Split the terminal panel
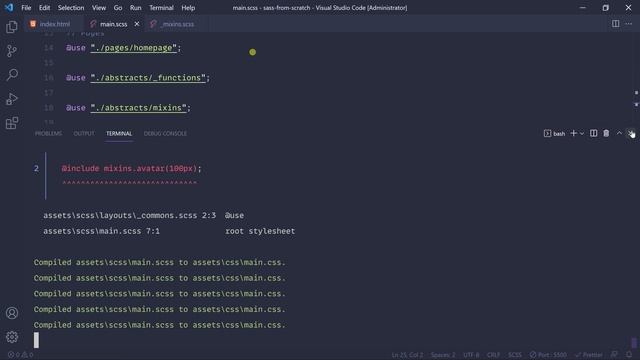 [593, 133]
